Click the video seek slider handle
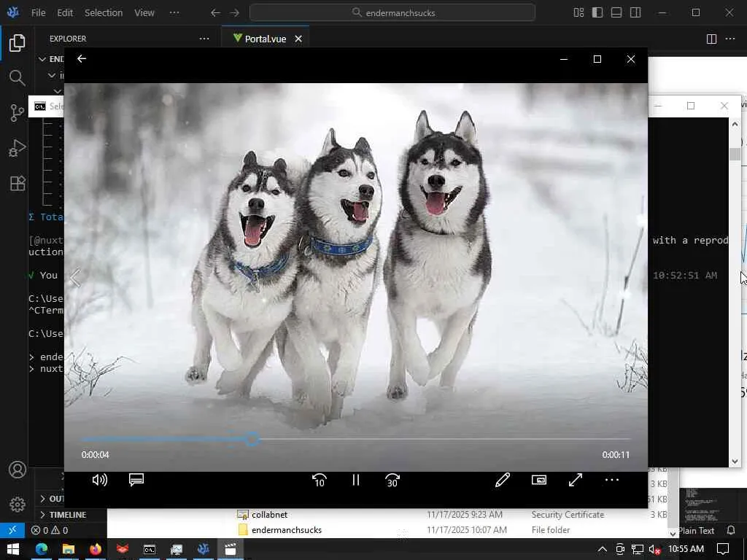Screen dimensions: 747x560 tap(252, 439)
